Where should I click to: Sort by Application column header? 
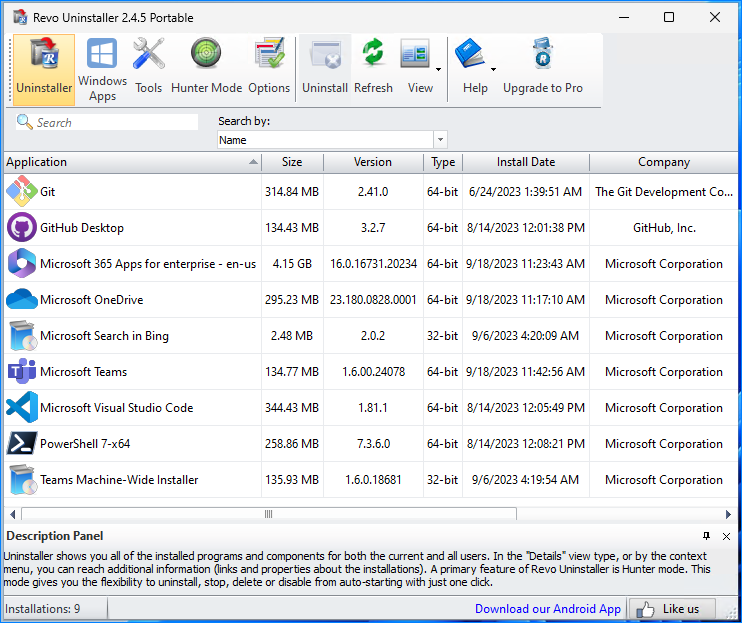tap(132, 162)
